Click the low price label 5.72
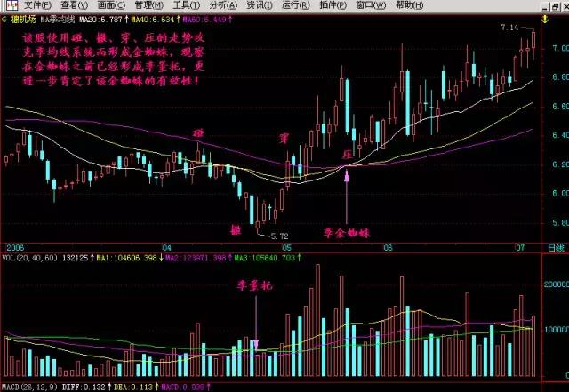Screen dimensions: 569x392 pos(279,236)
